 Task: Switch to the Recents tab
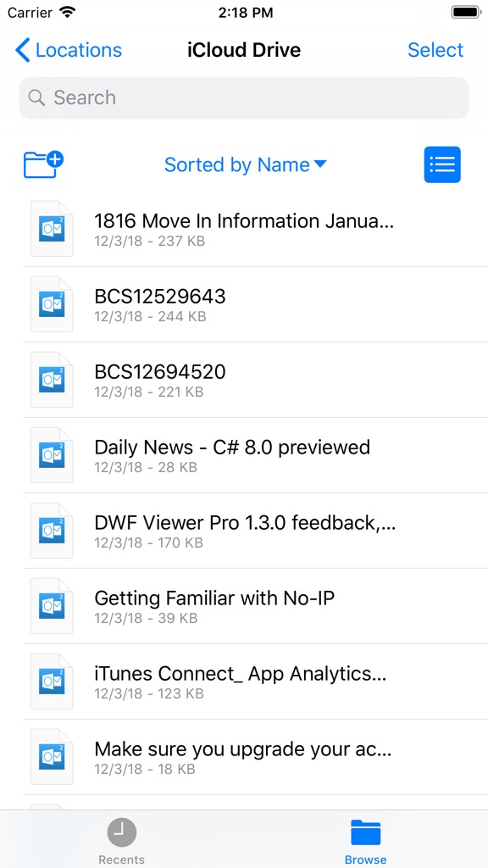121,839
